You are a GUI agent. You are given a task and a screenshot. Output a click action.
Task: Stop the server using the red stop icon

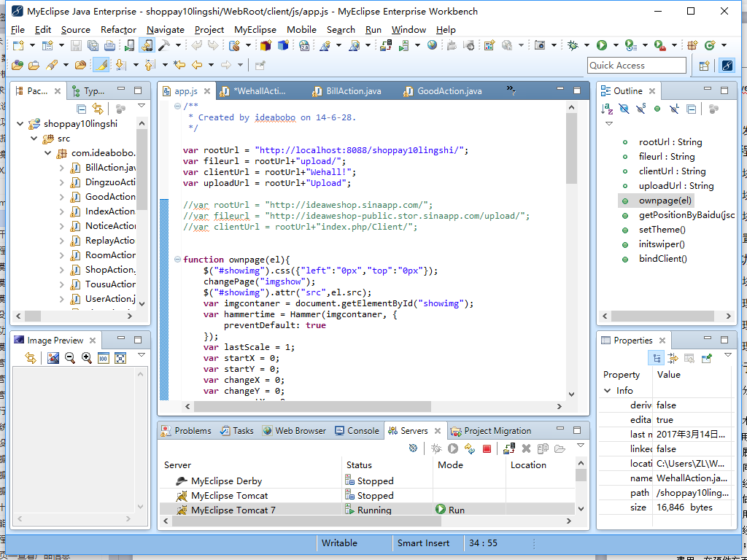(x=487, y=449)
